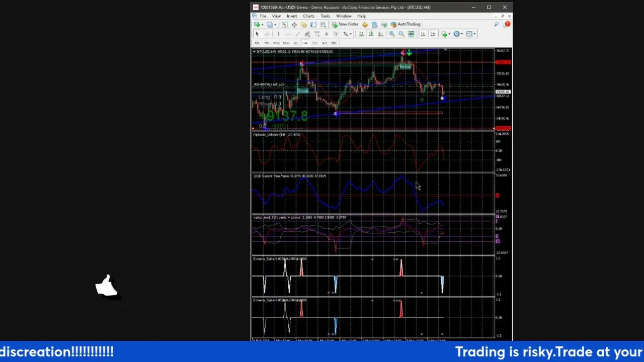Open the Insert menu
This screenshot has width=644, height=362.
coord(292,16)
